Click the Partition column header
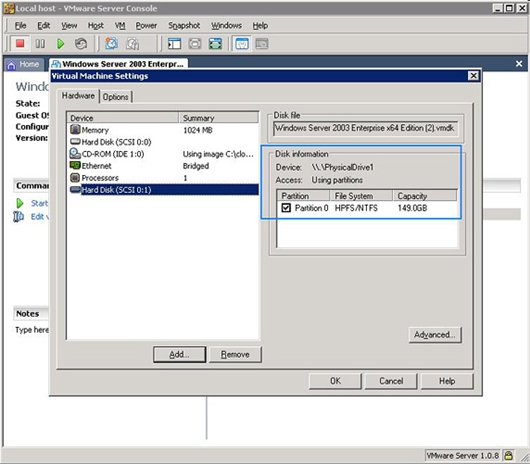530x464 pixels. coord(303,196)
